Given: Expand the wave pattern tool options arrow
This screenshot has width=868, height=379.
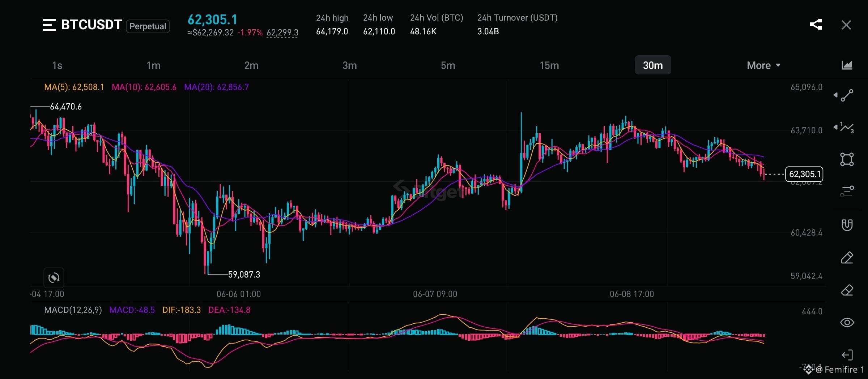Looking at the screenshot, I should [835, 127].
